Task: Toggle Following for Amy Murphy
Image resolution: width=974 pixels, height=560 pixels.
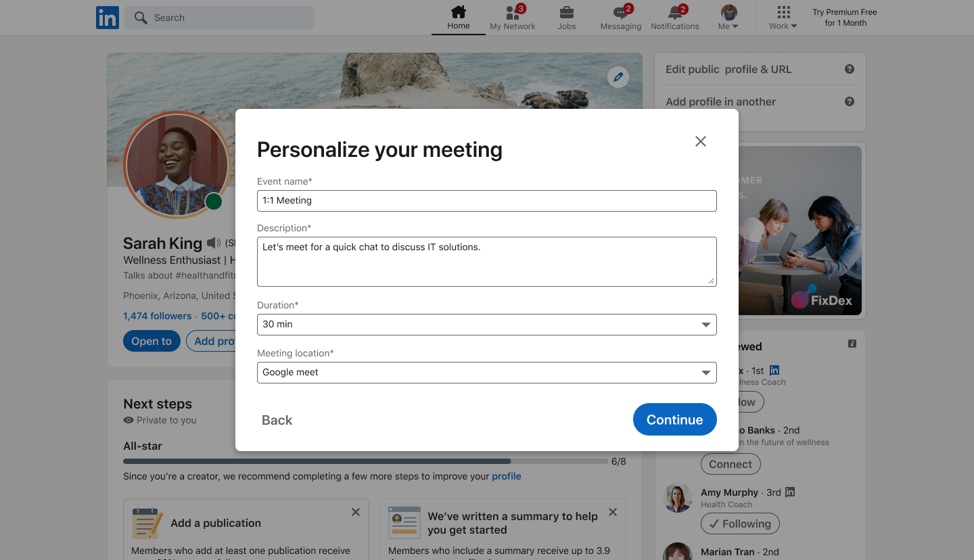Action: (740, 523)
